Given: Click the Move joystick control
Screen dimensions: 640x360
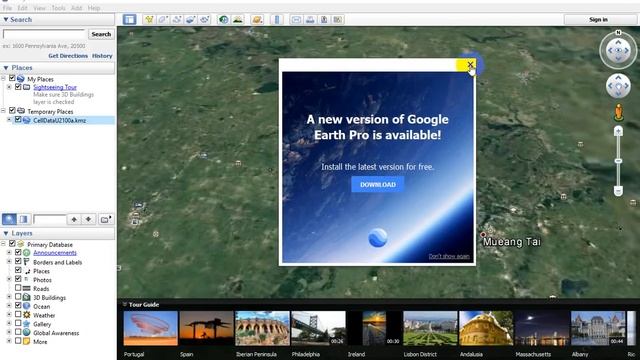Looking at the screenshot, I should pos(618,86).
